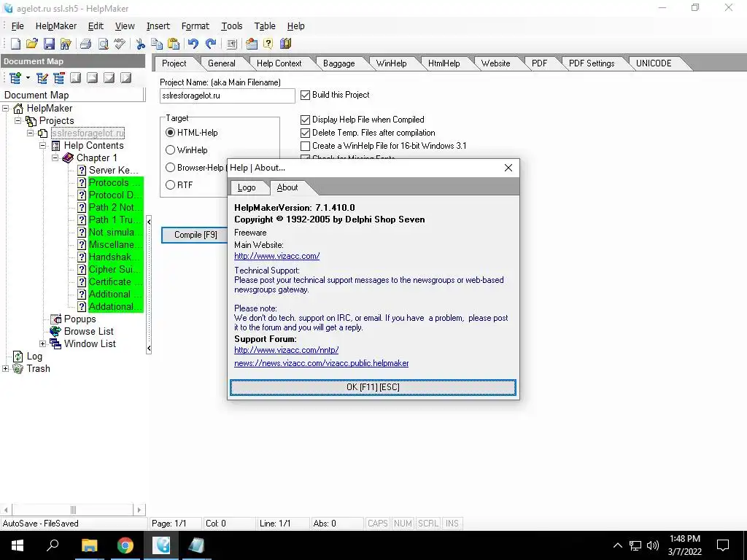Toggle the paragraph marks icon
The height and width of the screenshot is (560, 747).
[x=231, y=44]
